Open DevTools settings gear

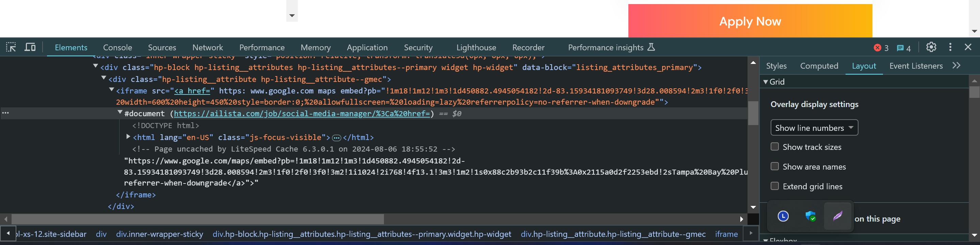coord(931,47)
